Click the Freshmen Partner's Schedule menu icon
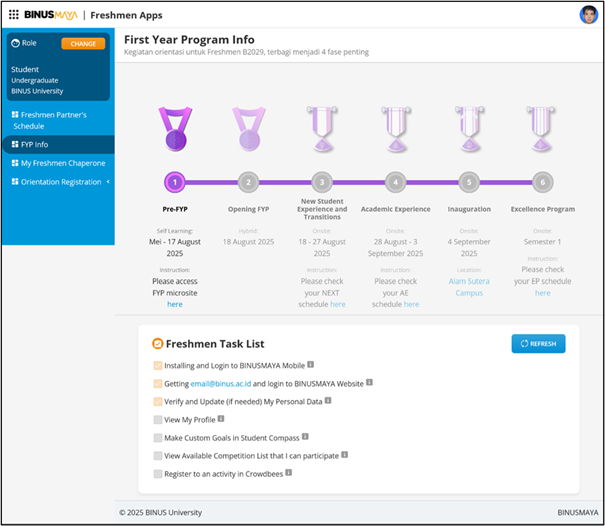605x526 pixels. click(15, 115)
